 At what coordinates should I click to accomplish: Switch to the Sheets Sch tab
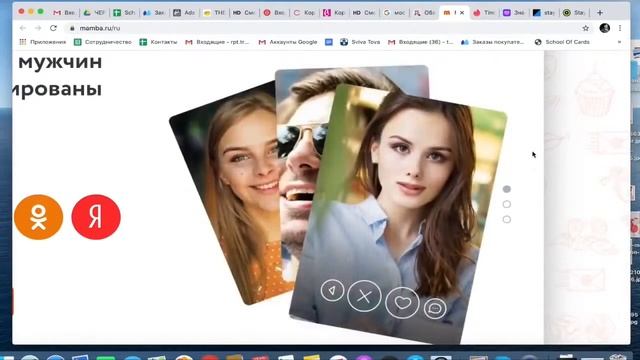(124, 13)
